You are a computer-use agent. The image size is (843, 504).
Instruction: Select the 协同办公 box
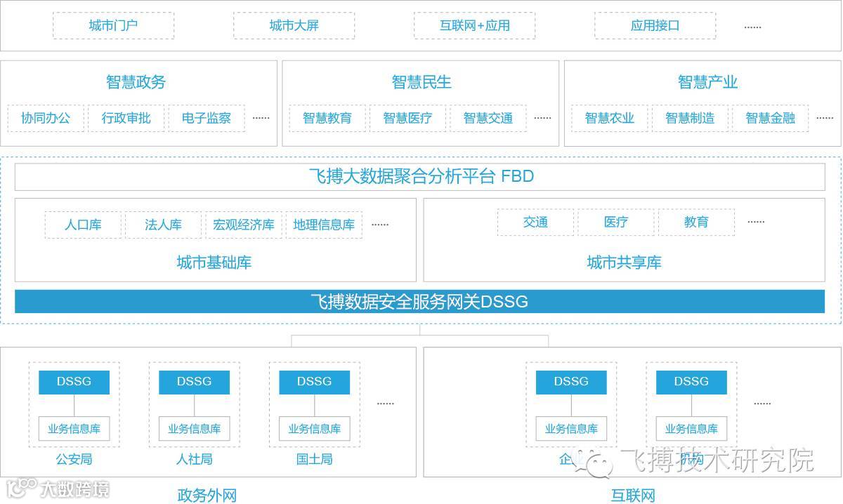(x=46, y=118)
